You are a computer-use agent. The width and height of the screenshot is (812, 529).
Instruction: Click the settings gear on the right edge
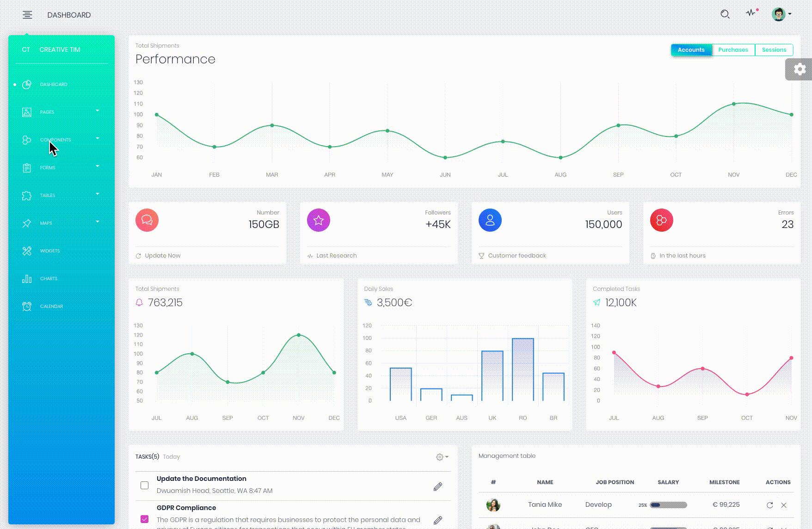point(799,69)
